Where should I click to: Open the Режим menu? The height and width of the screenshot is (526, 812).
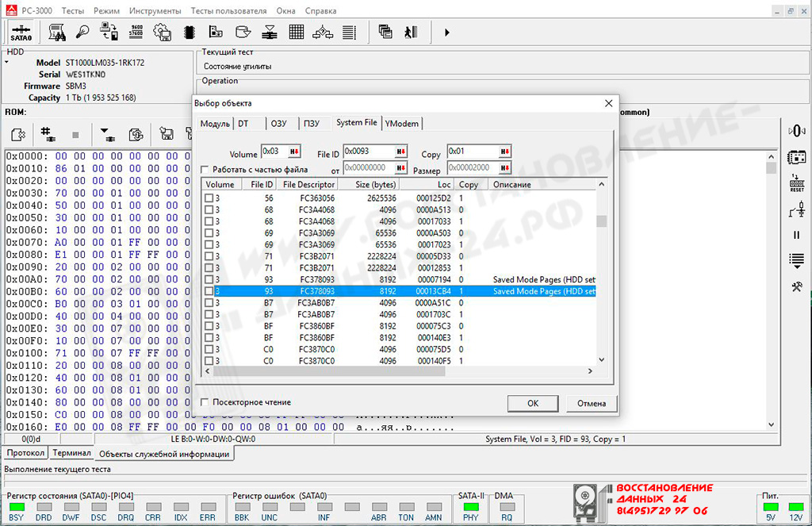click(107, 10)
